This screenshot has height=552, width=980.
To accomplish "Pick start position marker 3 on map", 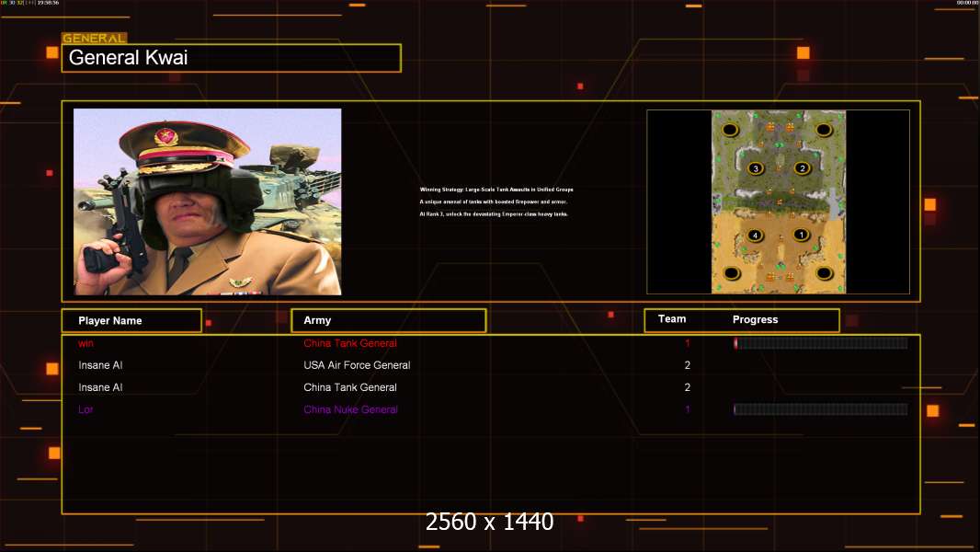I will [756, 168].
